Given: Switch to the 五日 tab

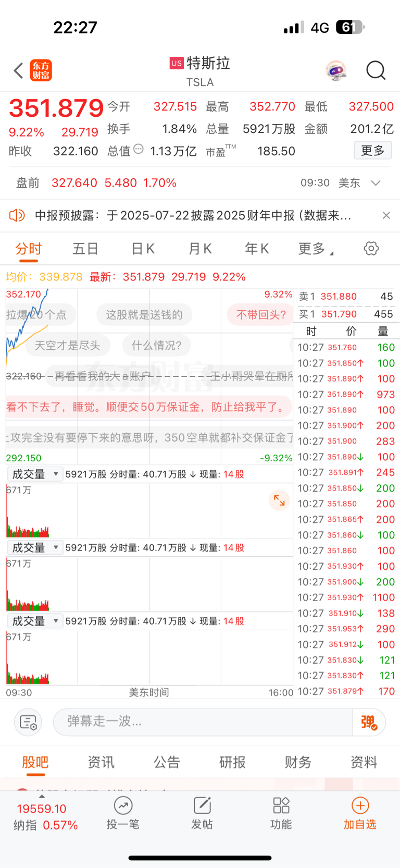Looking at the screenshot, I should [x=85, y=249].
